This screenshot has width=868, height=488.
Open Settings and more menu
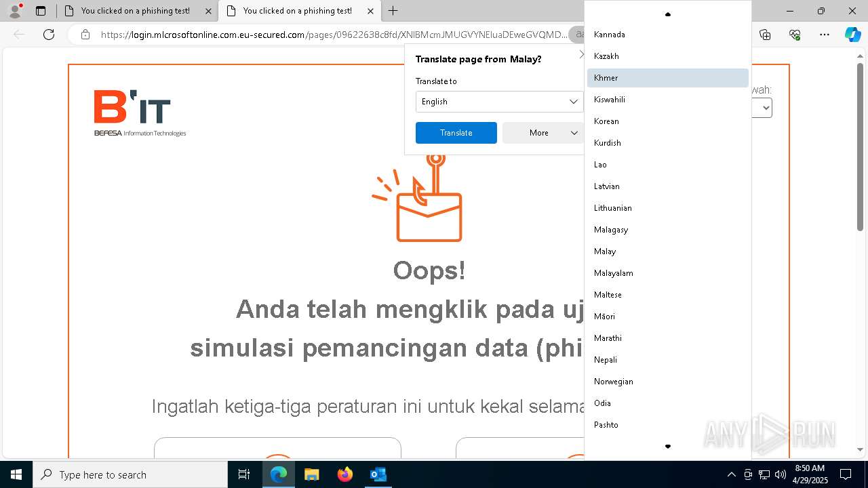click(x=825, y=35)
